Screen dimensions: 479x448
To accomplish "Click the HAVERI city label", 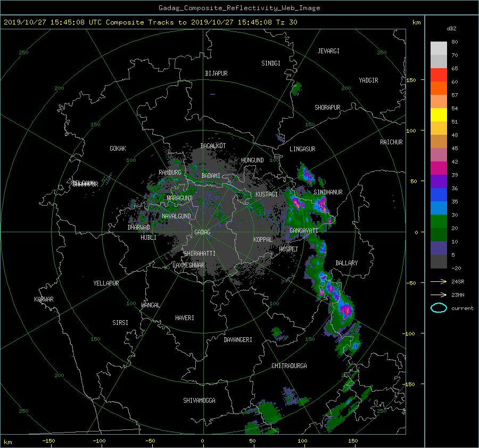I will click(185, 318).
